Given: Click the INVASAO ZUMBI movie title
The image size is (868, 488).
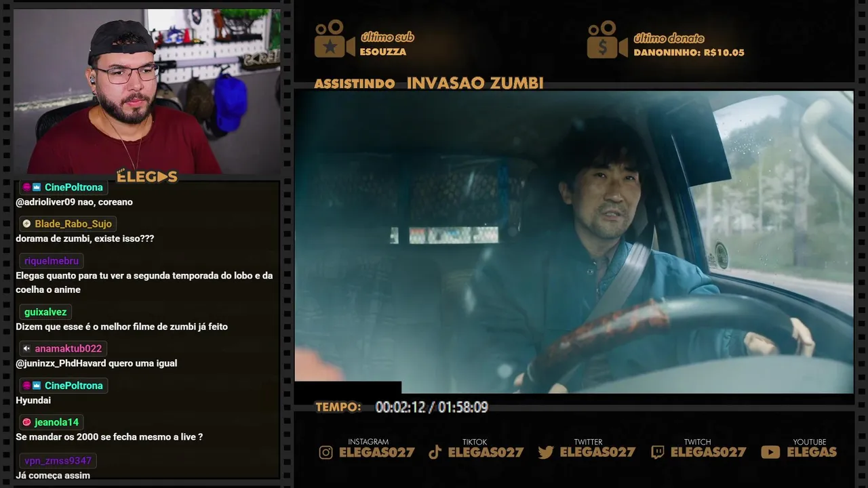Looking at the screenshot, I should tap(475, 83).
